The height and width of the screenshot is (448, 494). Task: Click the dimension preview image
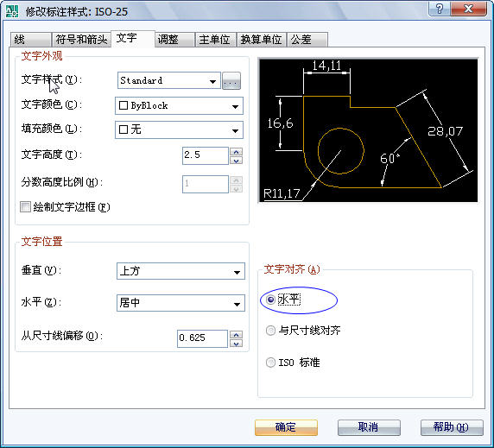[x=368, y=130]
